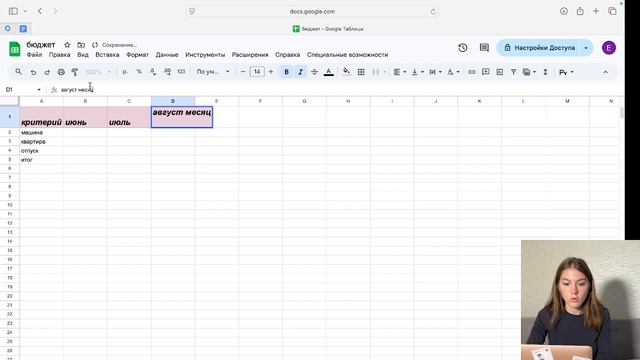Select cell A1 критерий

coord(41,117)
